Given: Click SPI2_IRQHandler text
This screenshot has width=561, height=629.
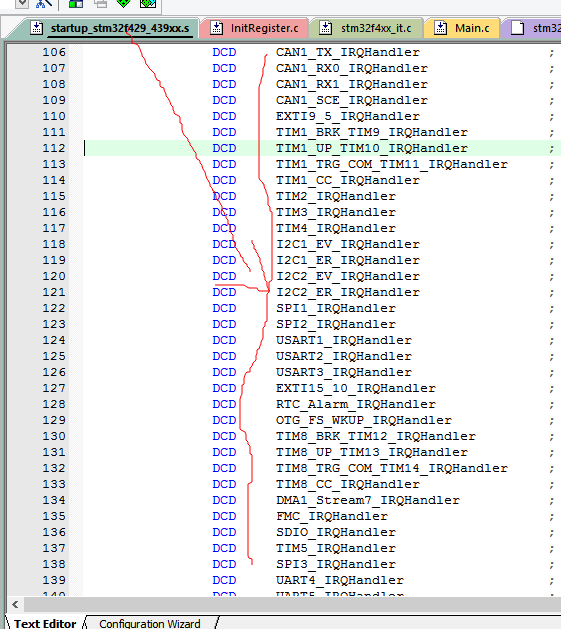Looking at the screenshot, I should [x=335, y=325].
